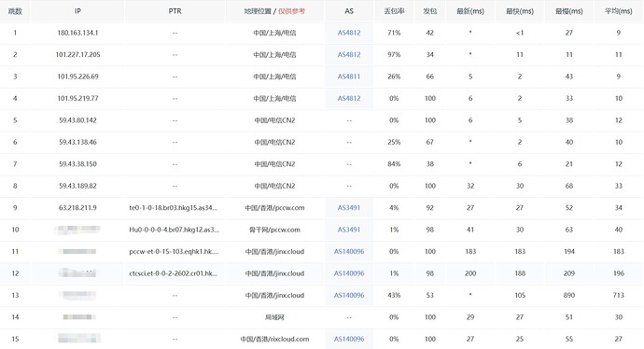
Task: Click the location 中国/香港/pccw.com
Action: pos(274,208)
